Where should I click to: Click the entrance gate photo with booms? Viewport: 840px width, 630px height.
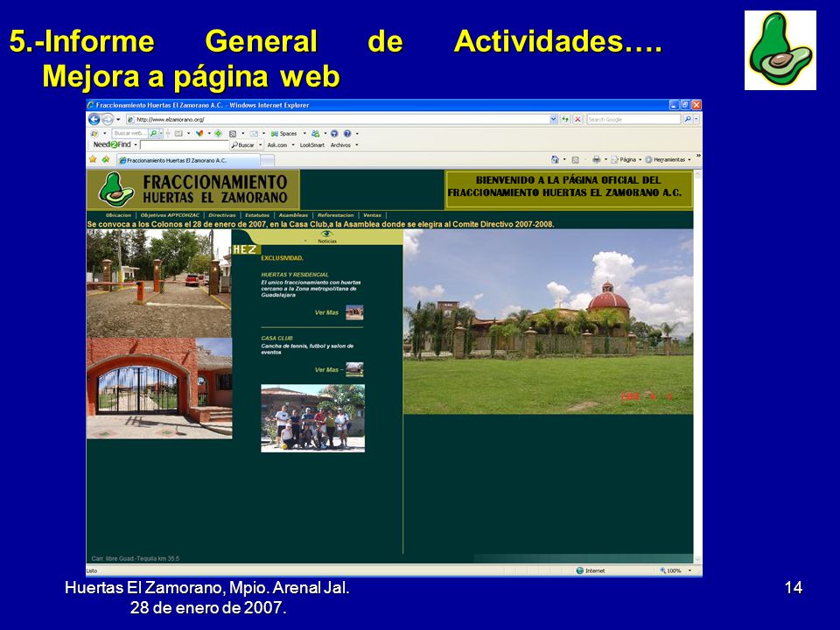pos(158,283)
